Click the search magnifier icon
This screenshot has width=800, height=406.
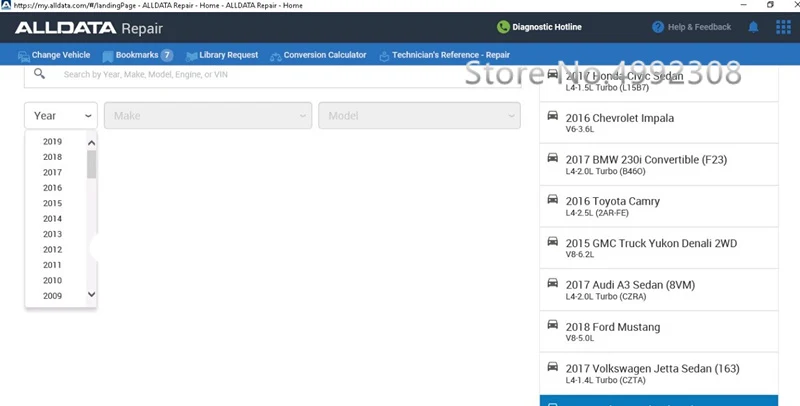39,74
